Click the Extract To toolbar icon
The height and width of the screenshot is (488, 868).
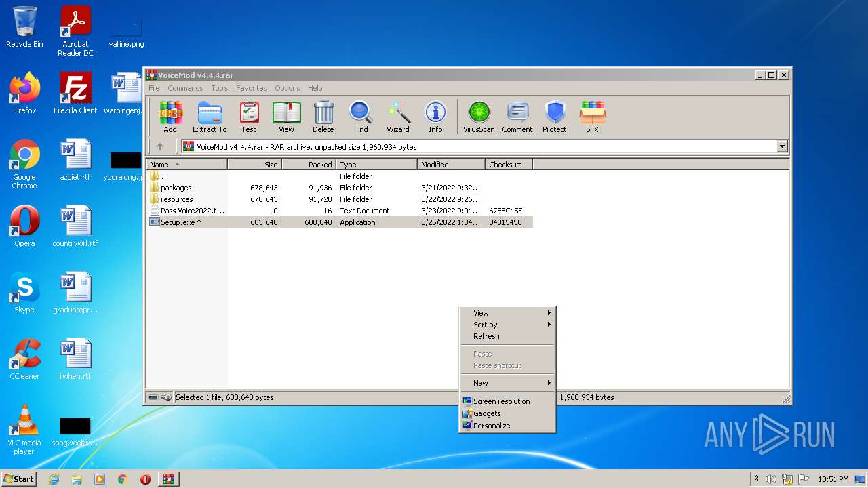coord(210,117)
